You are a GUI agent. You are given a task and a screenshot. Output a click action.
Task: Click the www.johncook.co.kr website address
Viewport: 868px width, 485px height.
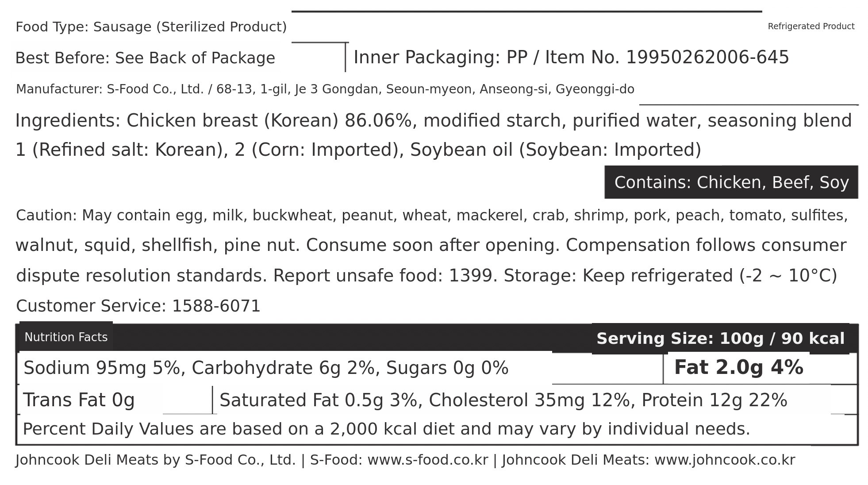(725, 460)
